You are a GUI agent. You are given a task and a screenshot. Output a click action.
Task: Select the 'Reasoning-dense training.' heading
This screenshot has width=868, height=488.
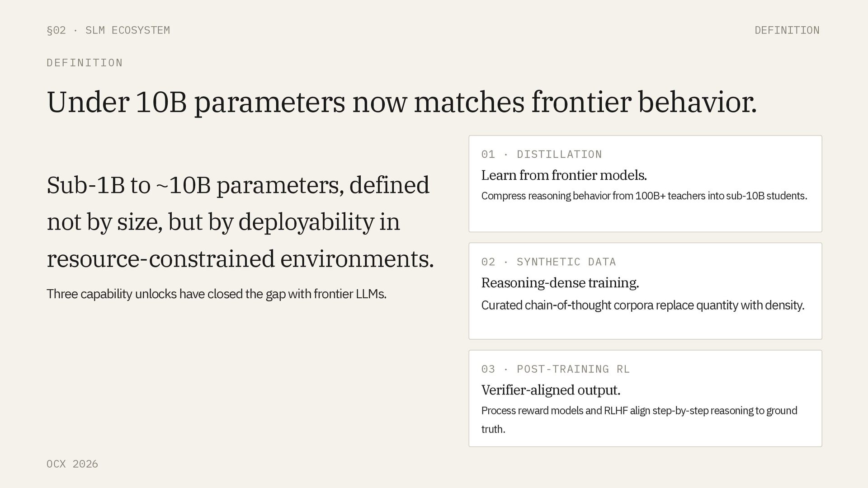coord(560,283)
